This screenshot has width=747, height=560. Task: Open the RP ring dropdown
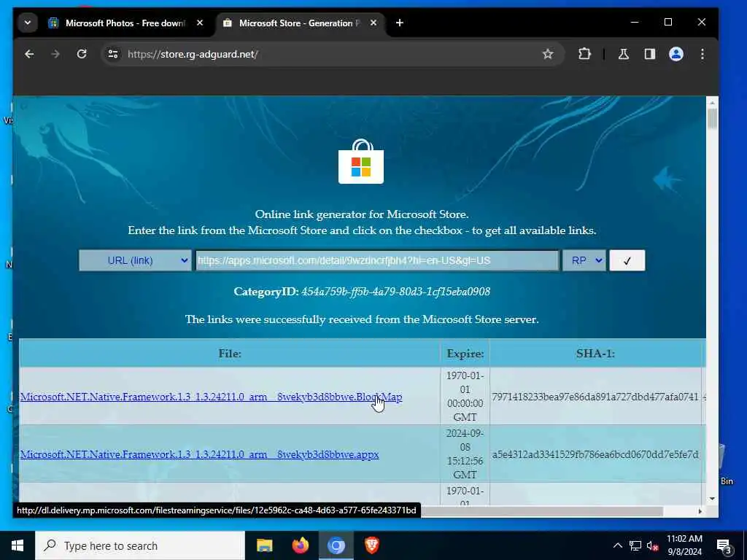pyautogui.click(x=584, y=260)
